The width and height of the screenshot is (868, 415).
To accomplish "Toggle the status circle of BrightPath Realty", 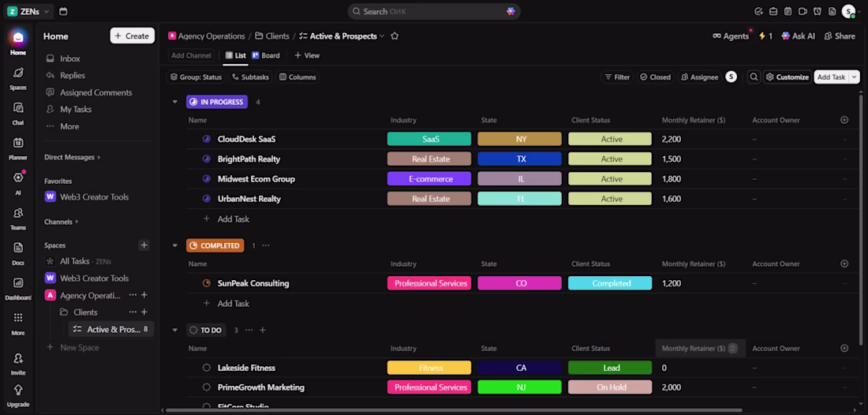I will (x=207, y=159).
